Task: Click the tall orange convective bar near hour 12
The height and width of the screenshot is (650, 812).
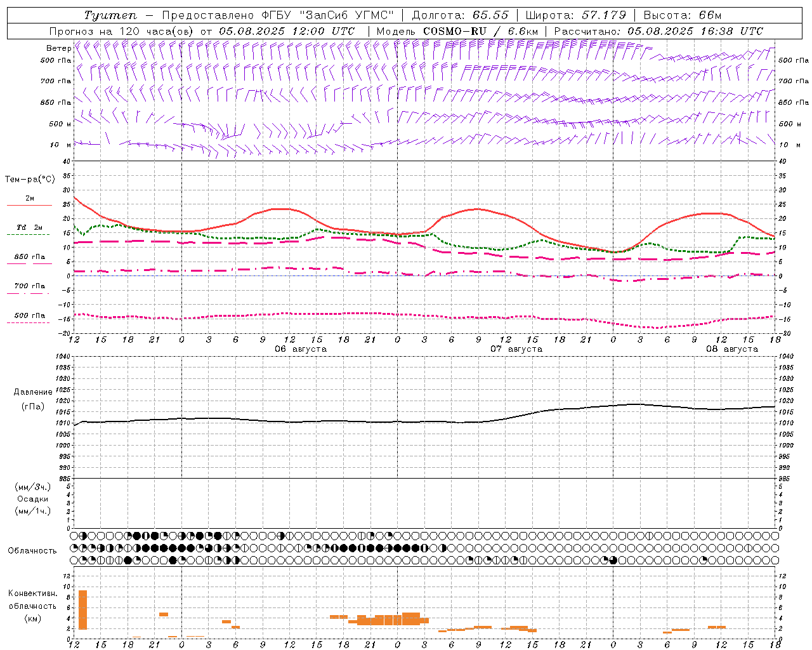Action: 82,609
